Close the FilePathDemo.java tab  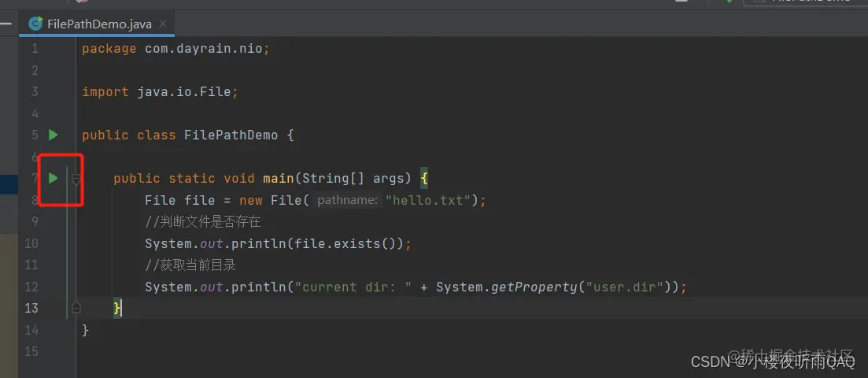162,24
